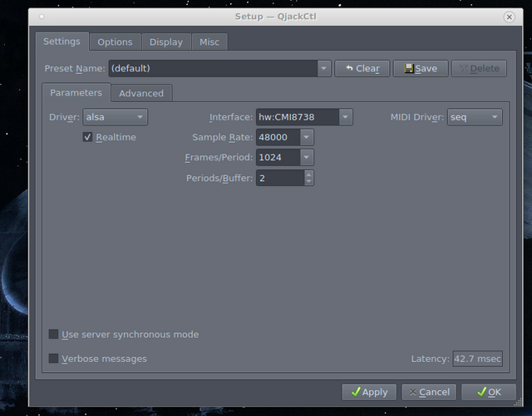Click the window menu dot in title bar

point(42,17)
